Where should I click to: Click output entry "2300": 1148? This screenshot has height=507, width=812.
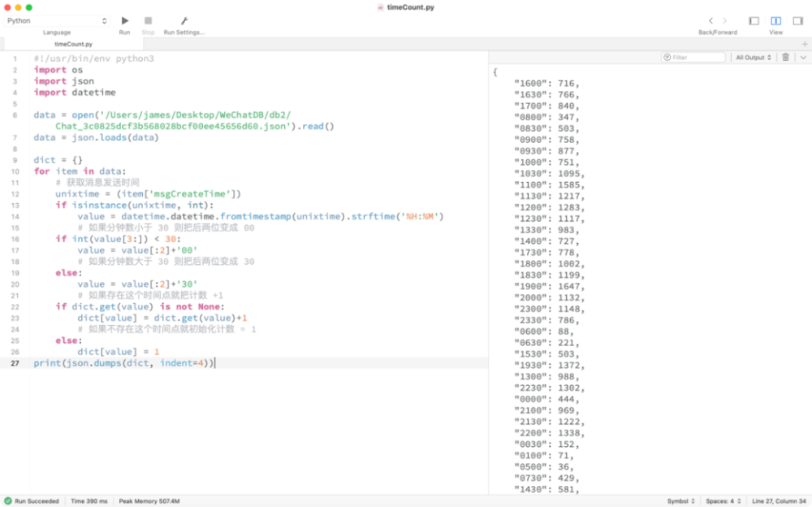pyautogui.click(x=549, y=309)
